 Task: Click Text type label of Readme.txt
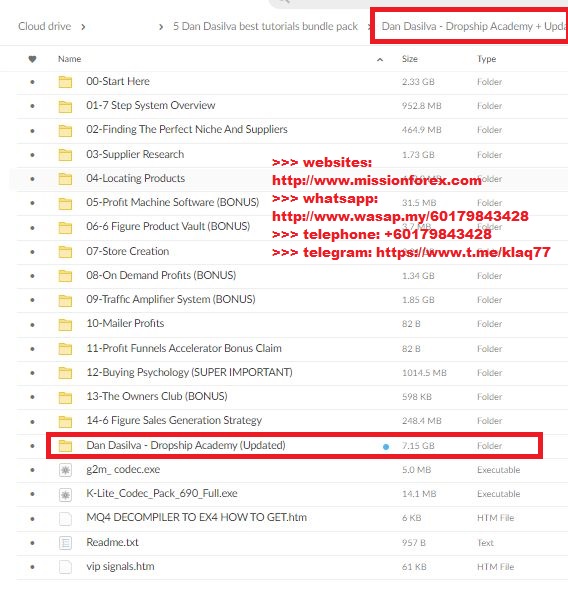(x=485, y=543)
